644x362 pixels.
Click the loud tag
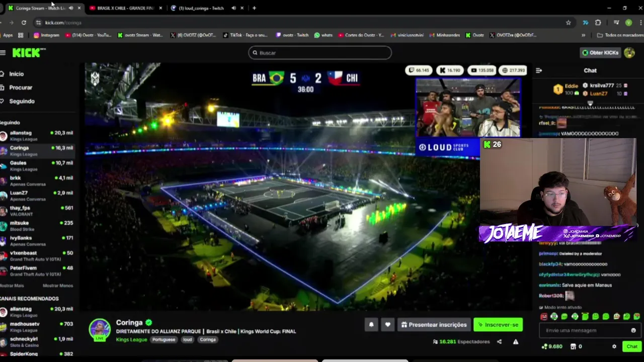pos(187,340)
